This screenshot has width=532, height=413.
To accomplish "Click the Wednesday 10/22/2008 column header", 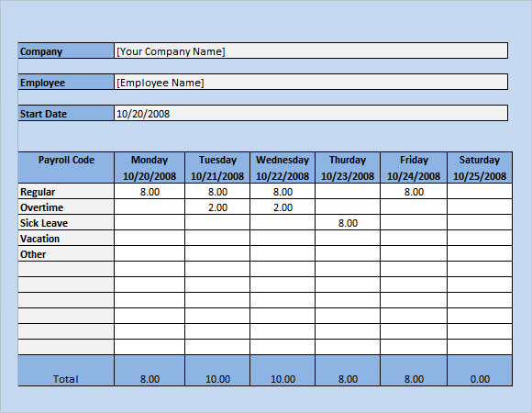I will pos(283,168).
